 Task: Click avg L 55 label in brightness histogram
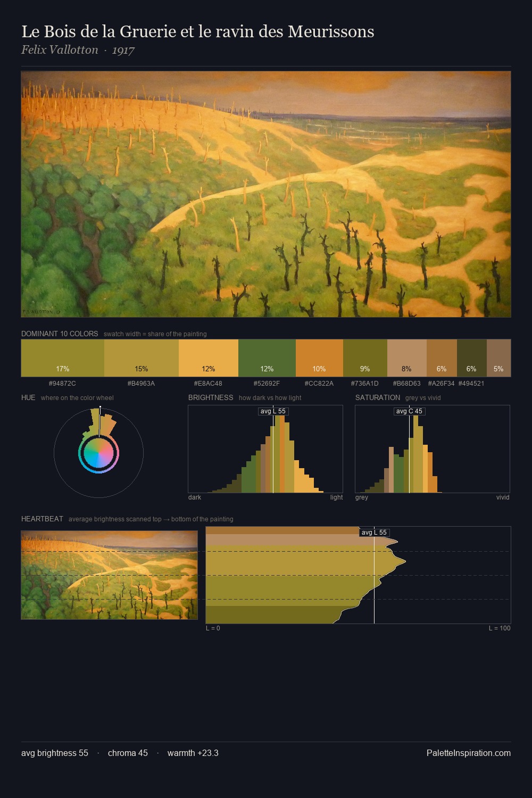pos(273,411)
